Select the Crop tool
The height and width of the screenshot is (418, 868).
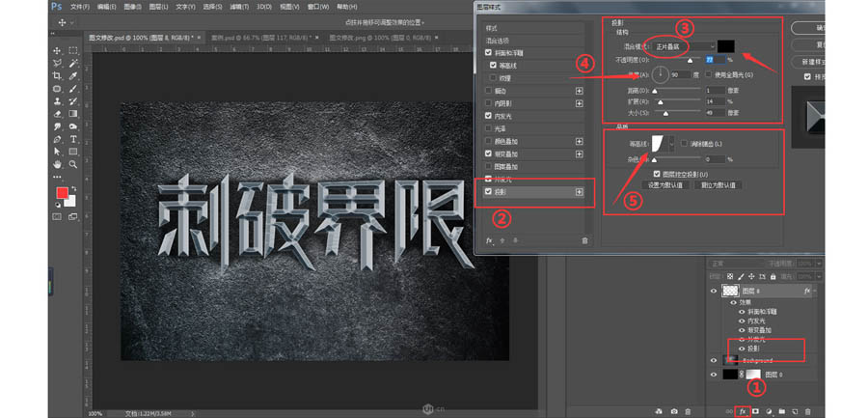[x=57, y=76]
